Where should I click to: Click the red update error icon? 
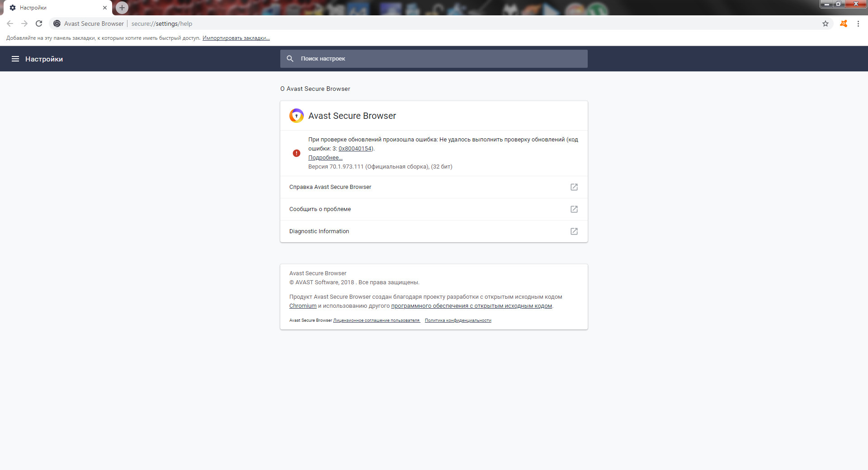297,153
